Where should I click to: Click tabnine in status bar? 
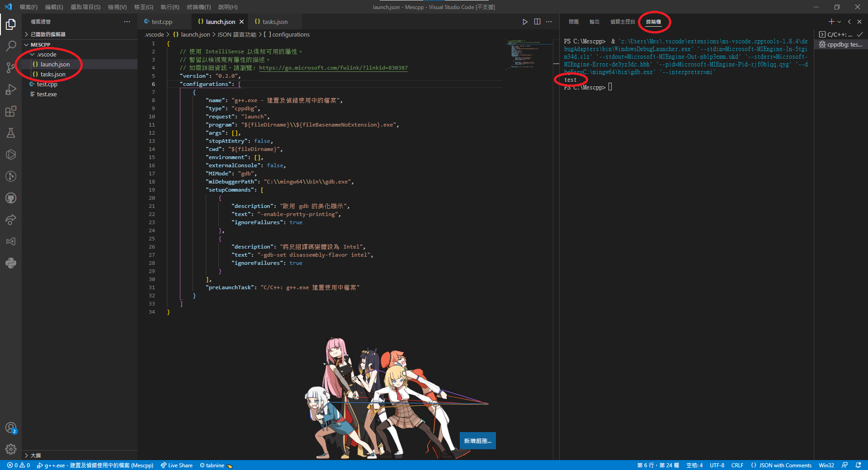point(216,465)
